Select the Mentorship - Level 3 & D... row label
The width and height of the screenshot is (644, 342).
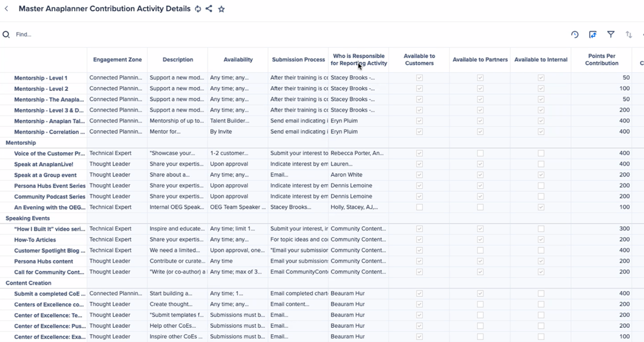pos(48,110)
